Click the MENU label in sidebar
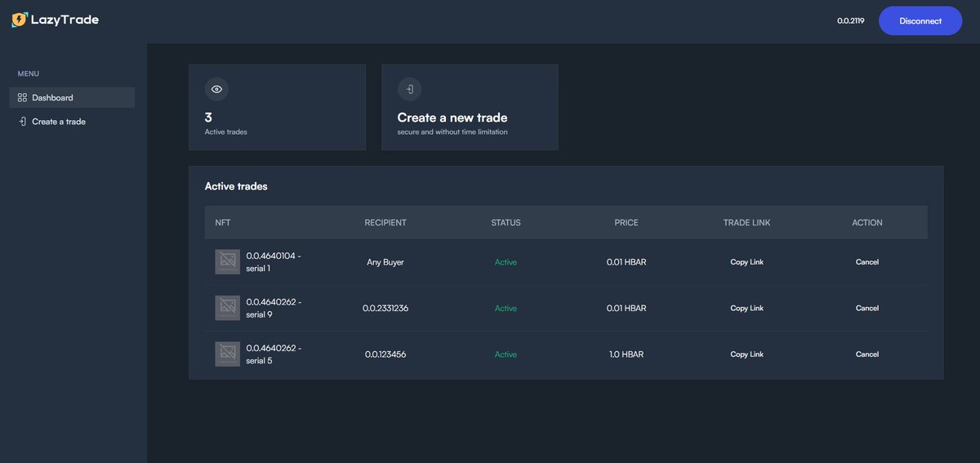 29,73
